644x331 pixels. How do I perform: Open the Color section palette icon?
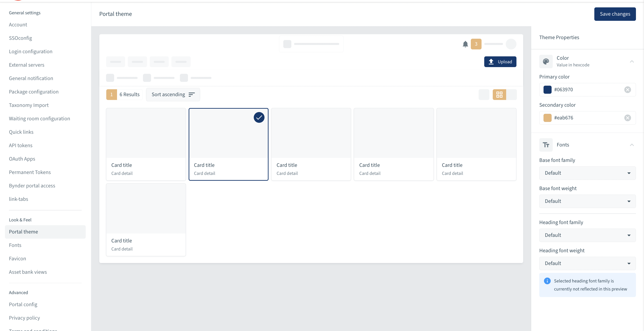pyautogui.click(x=546, y=62)
